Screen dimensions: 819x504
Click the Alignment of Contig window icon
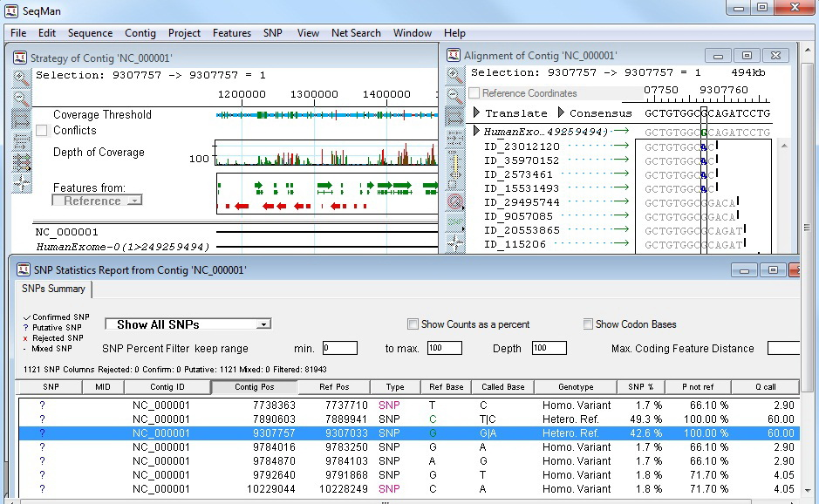(453, 55)
